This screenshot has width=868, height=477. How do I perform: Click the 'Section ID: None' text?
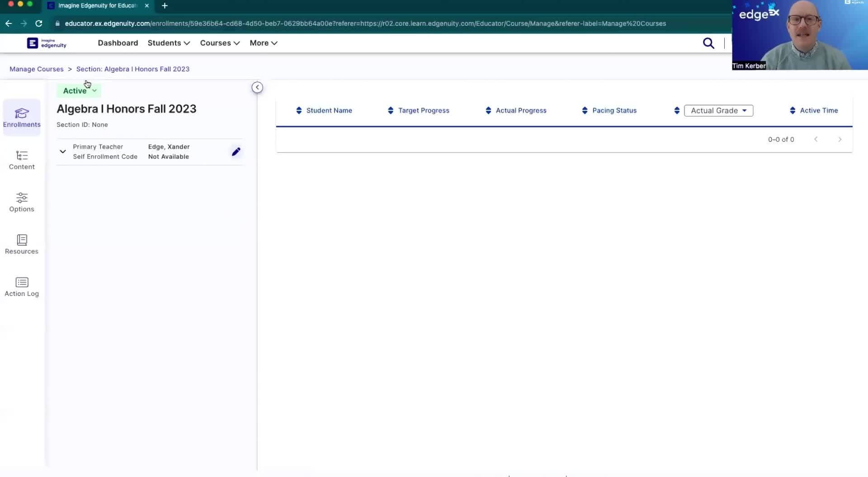(x=82, y=125)
